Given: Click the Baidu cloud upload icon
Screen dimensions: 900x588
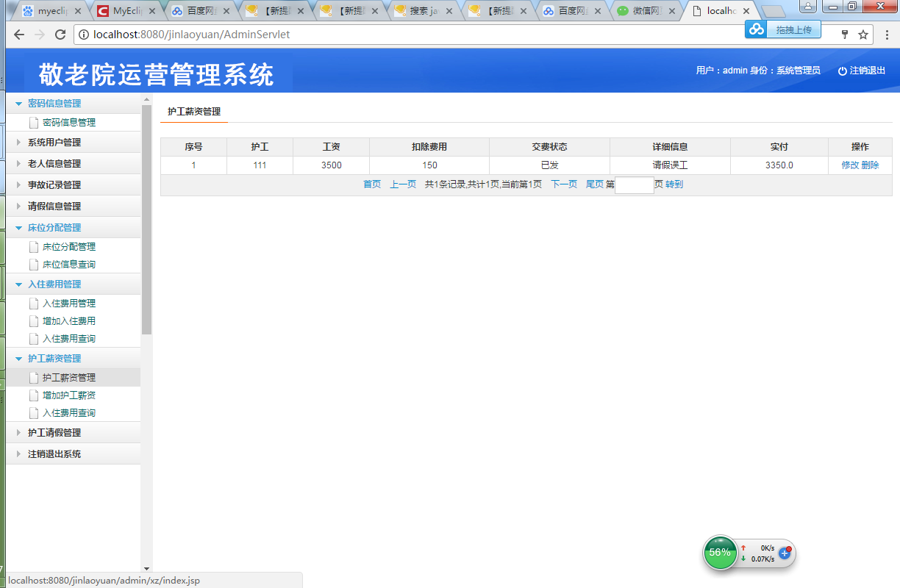Looking at the screenshot, I should (x=757, y=29).
